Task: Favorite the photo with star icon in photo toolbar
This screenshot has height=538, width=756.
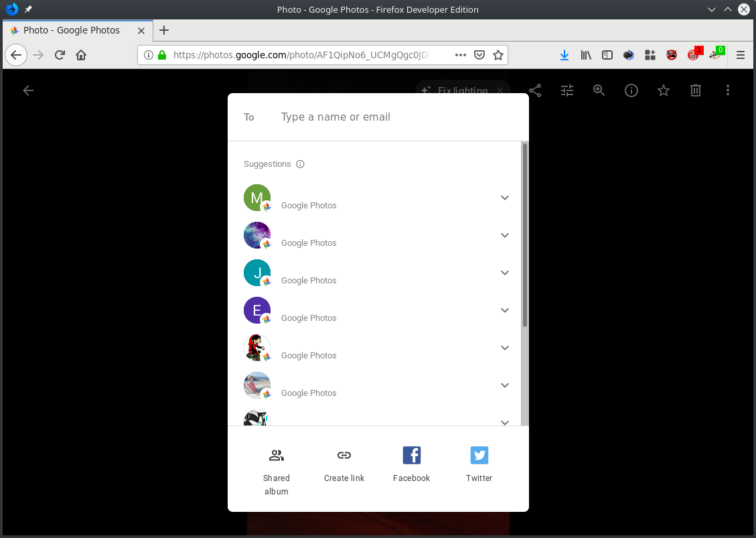Action: click(664, 90)
